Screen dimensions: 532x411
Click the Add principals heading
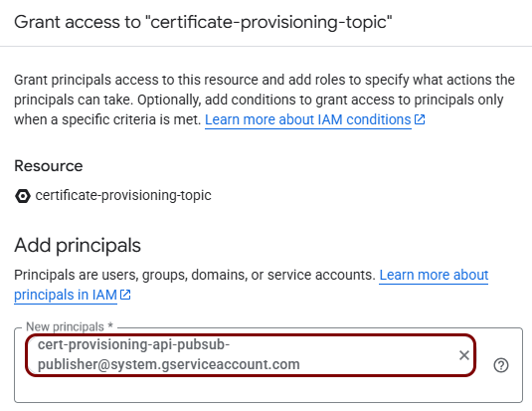pos(78,245)
